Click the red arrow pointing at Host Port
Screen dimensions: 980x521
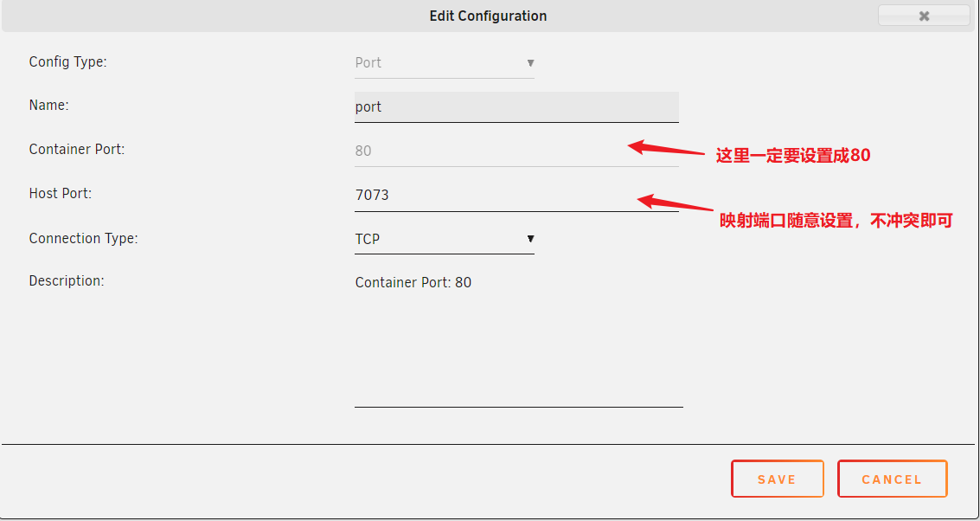tap(675, 204)
